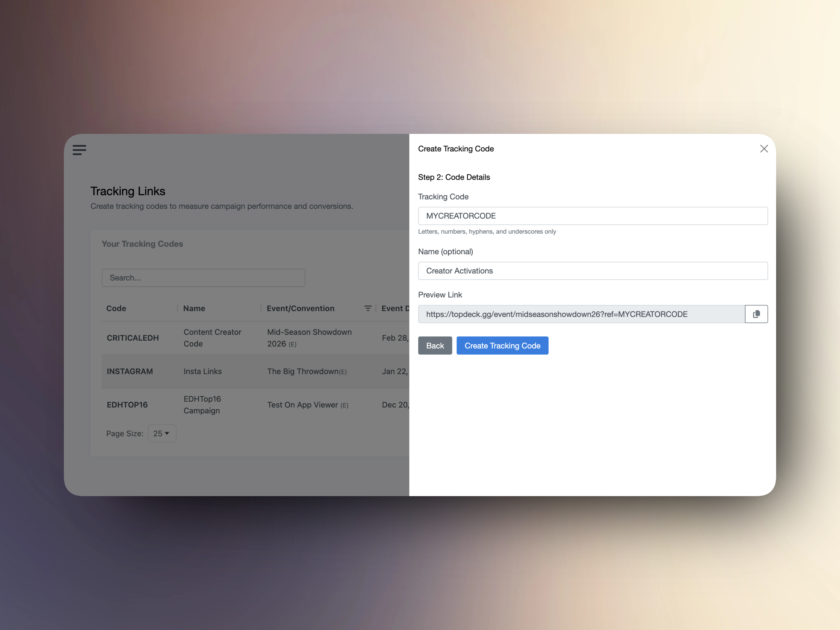This screenshot has height=630, width=840.
Task: Close the Create Tracking Code panel
Action: point(764,149)
